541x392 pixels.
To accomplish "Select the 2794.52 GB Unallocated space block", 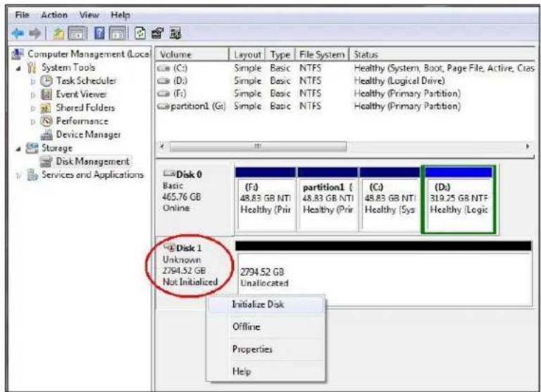I will point(384,273).
